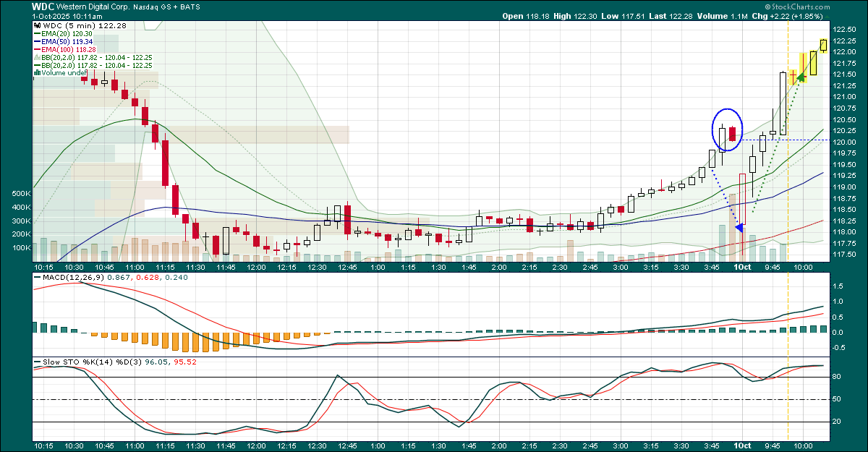Click the 1.5 label on MACD axis
This screenshot has height=452, width=868.
click(838, 286)
